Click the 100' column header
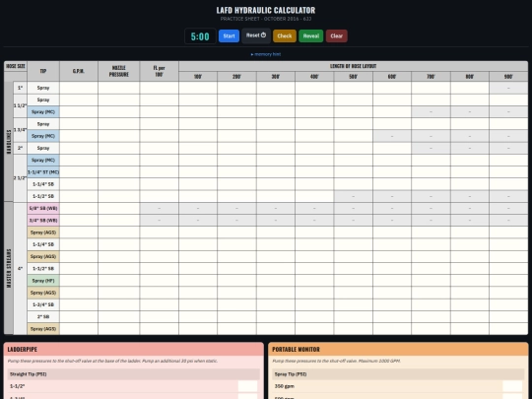532x399 pixels. pyautogui.click(x=198, y=77)
